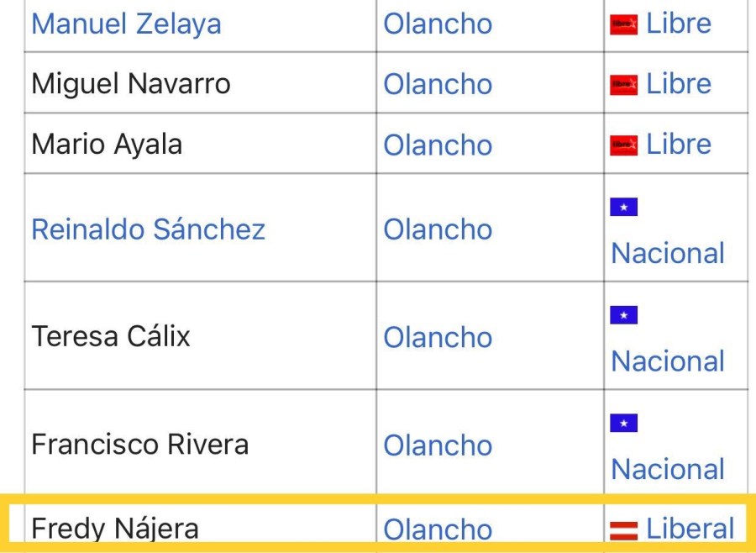The height and width of the screenshot is (553, 756).
Task: Open the Olancho link in Fredy Nájera's row
Action: pos(438,529)
